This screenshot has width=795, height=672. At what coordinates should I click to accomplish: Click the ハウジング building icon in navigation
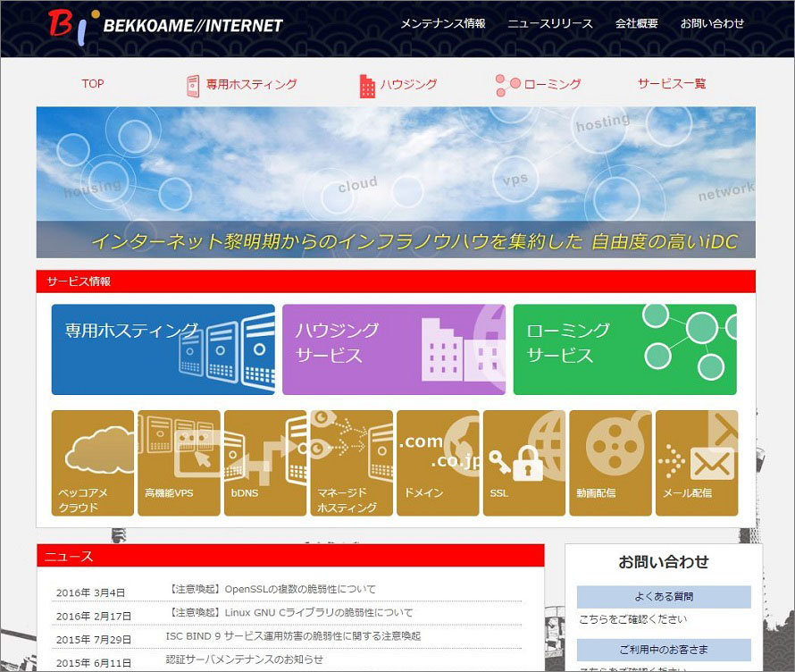pos(367,86)
